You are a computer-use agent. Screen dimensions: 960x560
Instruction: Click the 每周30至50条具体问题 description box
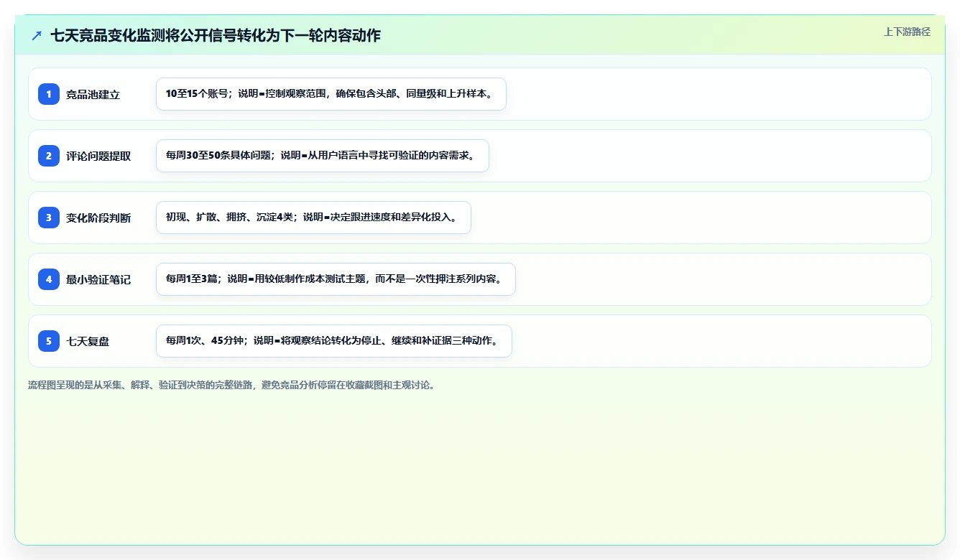323,156
